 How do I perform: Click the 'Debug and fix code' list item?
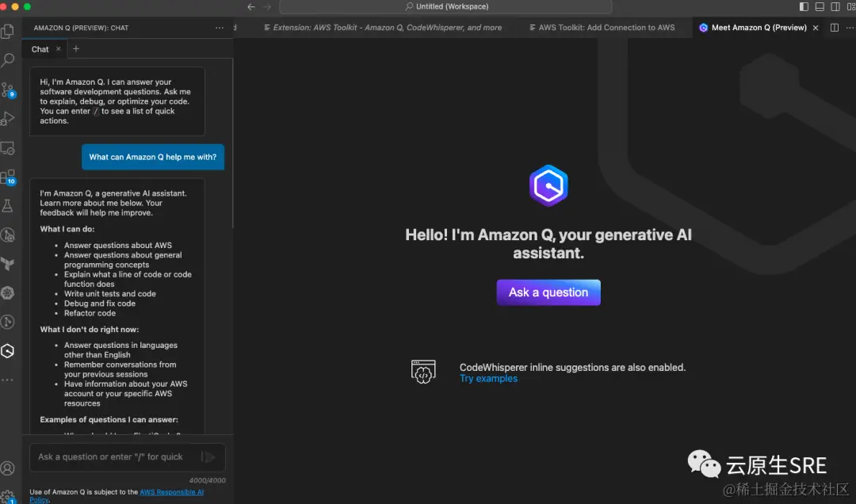[x=100, y=304]
